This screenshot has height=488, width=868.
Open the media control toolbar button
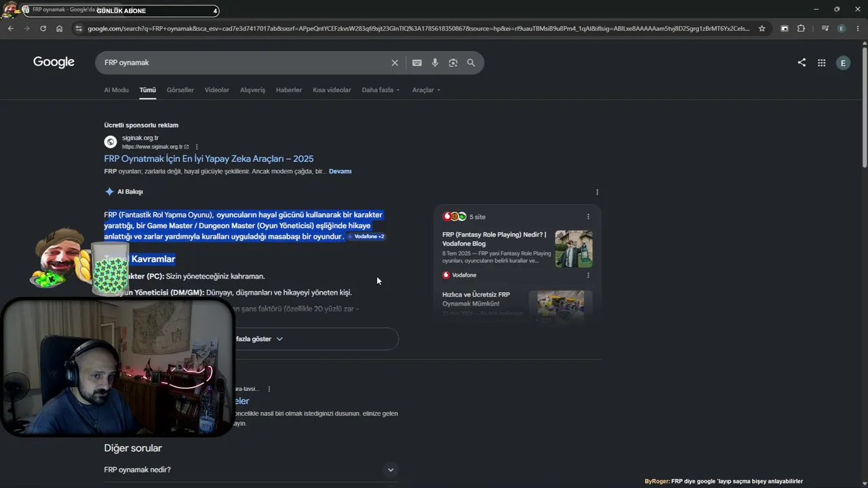[825, 28]
